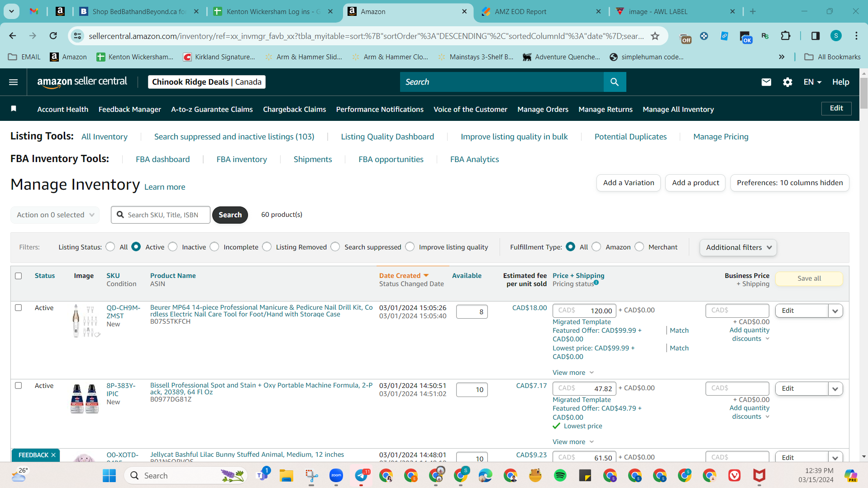The image size is (868, 488).
Task: Open the settings gear icon
Action: (x=787, y=82)
